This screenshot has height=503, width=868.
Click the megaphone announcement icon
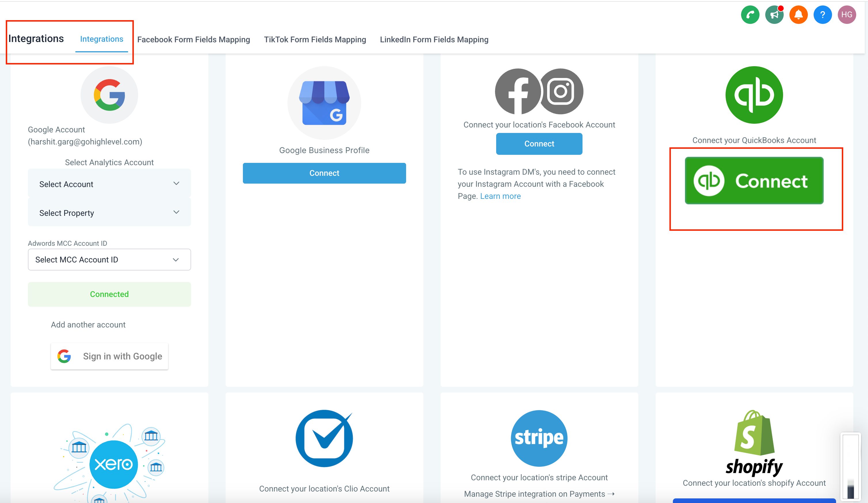click(x=775, y=14)
